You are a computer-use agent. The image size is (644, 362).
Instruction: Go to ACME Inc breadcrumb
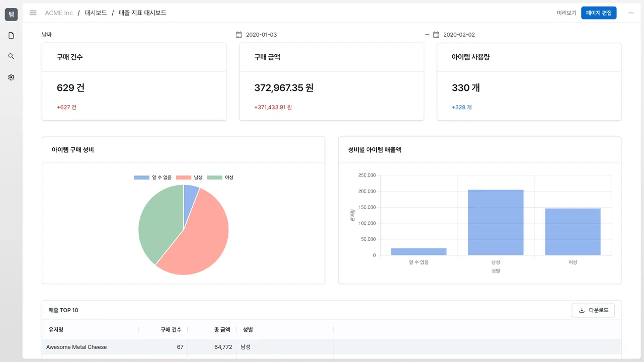pos(59,13)
